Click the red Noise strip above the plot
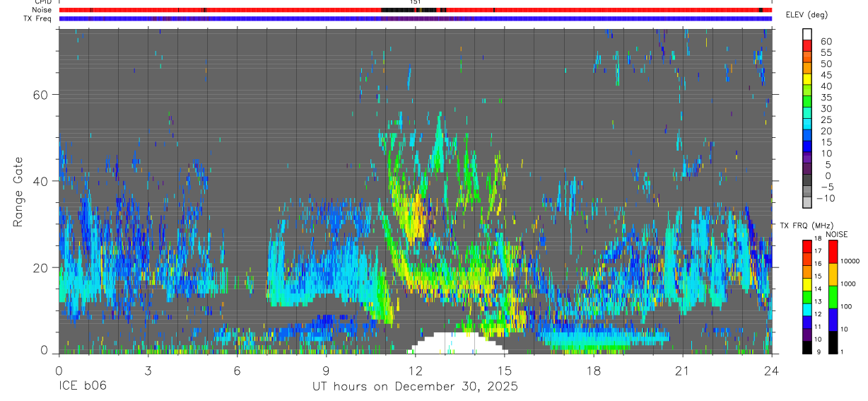Viewport: 868px width, 401px height. 415,10
